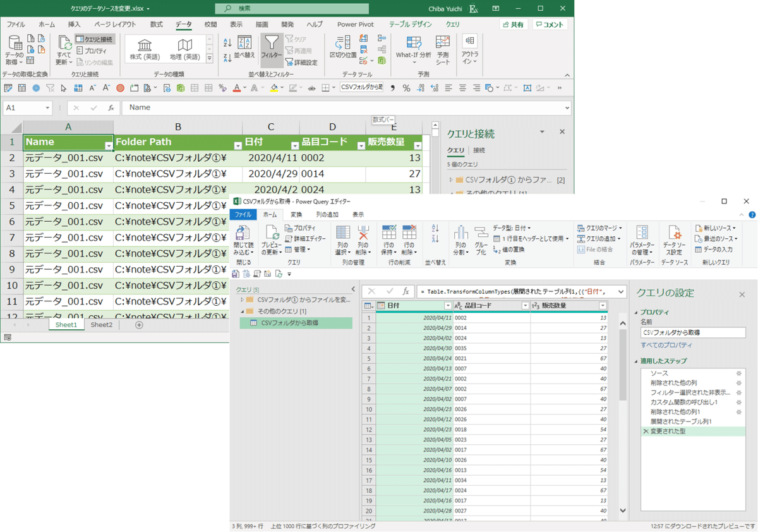Open クエリのマージ dropdown
The image size is (758, 532).
tap(599, 228)
